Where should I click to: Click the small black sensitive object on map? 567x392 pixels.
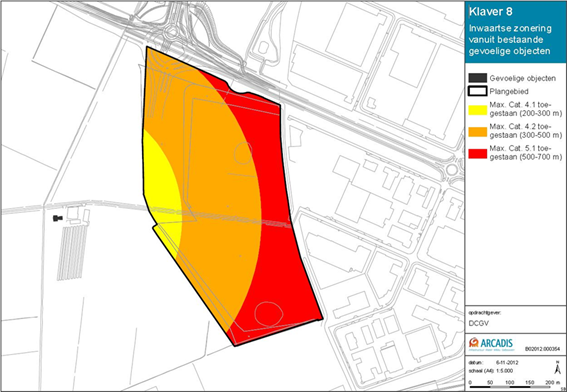pos(57,218)
